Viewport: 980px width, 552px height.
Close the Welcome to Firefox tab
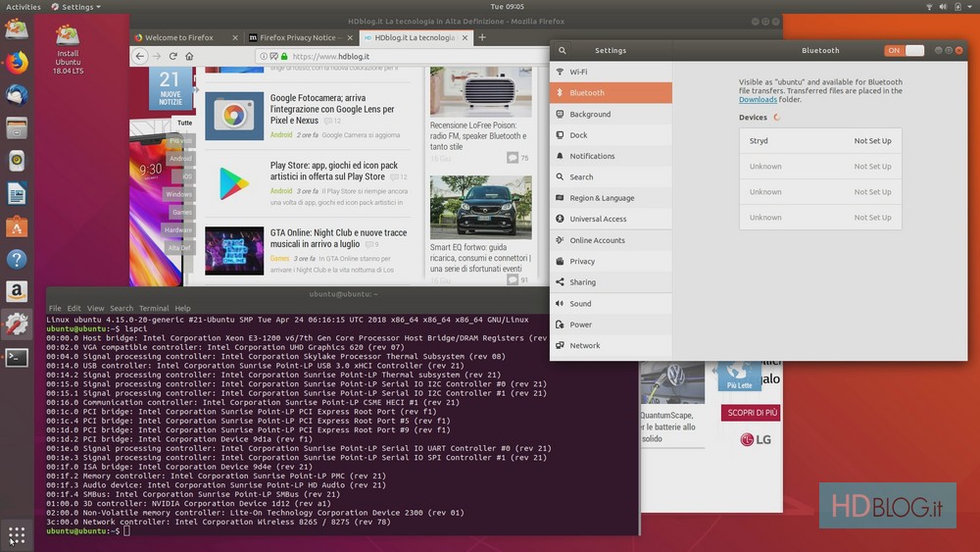(x=235, y=38)
